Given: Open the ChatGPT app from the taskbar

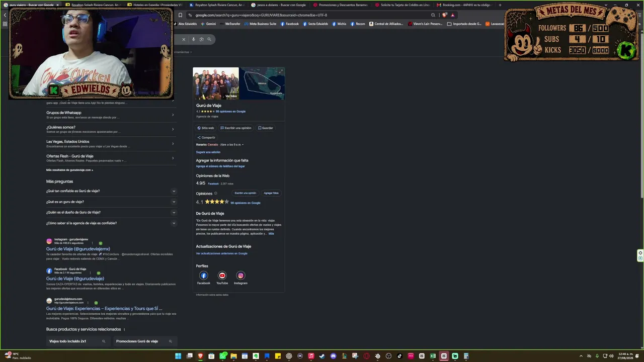Looking at the screenshot, I should coord(289,356).
